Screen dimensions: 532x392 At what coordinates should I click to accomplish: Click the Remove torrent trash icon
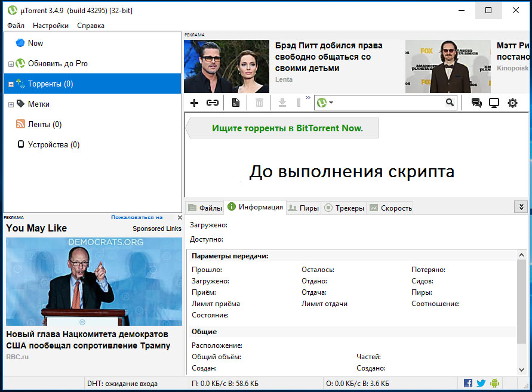(x=259, y=103)
